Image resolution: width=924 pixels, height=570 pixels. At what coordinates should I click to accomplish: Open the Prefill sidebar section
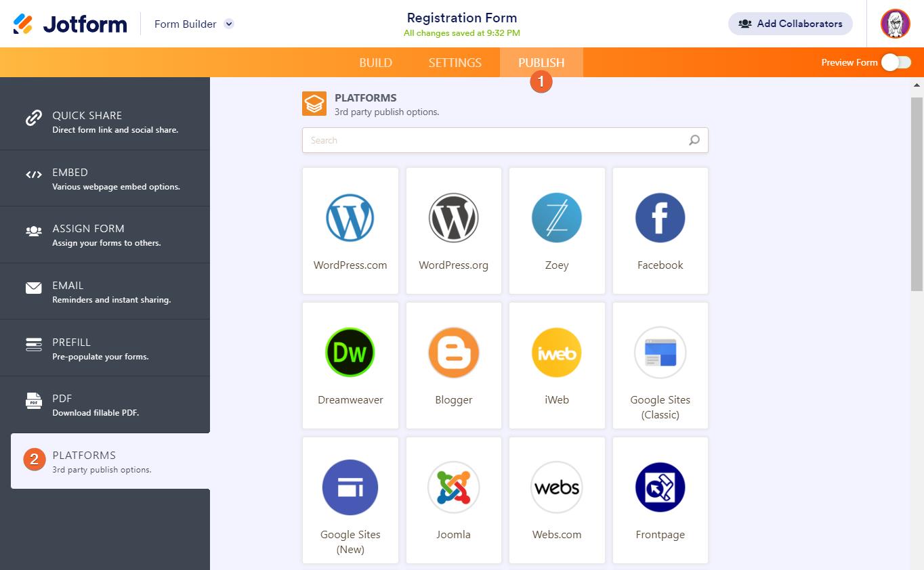tap(105, 349)
